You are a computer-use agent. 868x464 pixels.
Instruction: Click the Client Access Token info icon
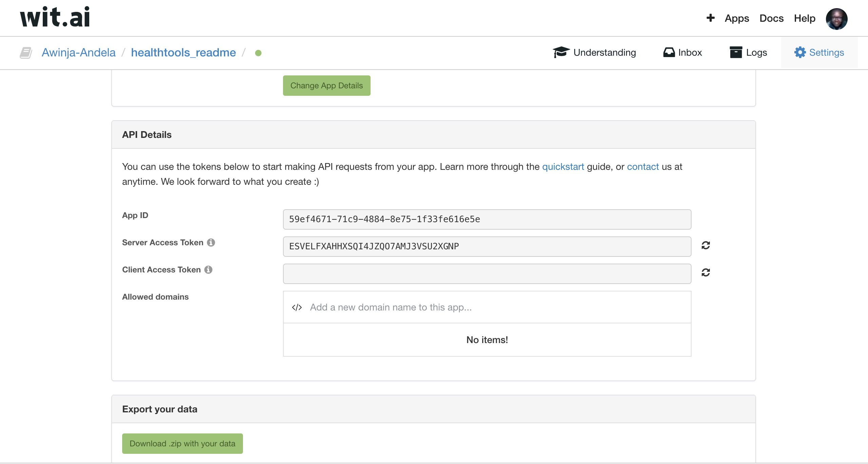coord(208,270)
